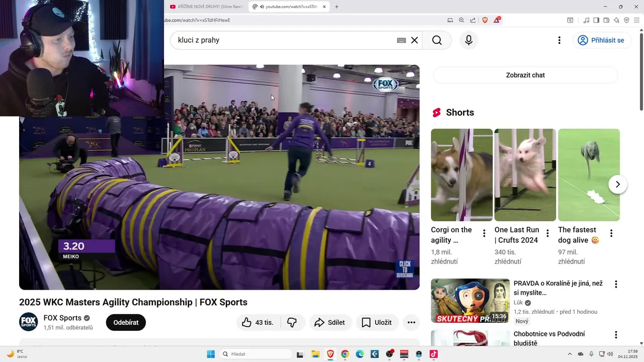Click the Sdílet share button
644x362 pixels.
(x=330, y=322)
